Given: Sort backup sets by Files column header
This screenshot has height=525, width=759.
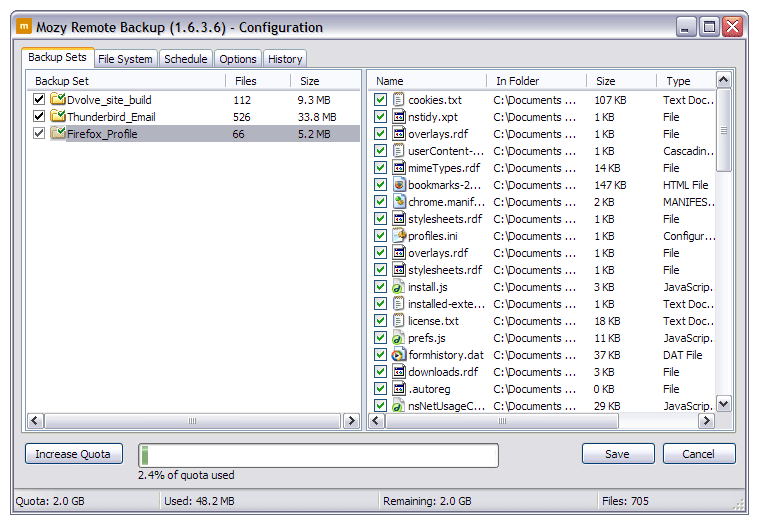Looking at the screenshot, I should 258,81.
